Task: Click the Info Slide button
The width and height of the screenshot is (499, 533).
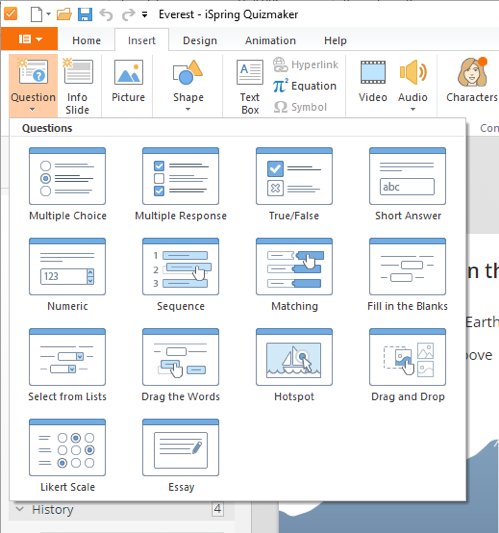Action: point(78,86)
